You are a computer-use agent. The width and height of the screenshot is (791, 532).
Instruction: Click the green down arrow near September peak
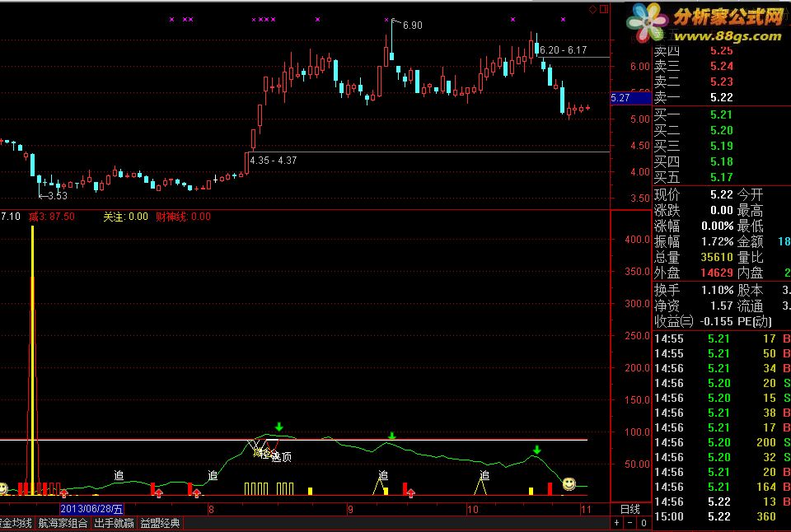tap(391, 435)
